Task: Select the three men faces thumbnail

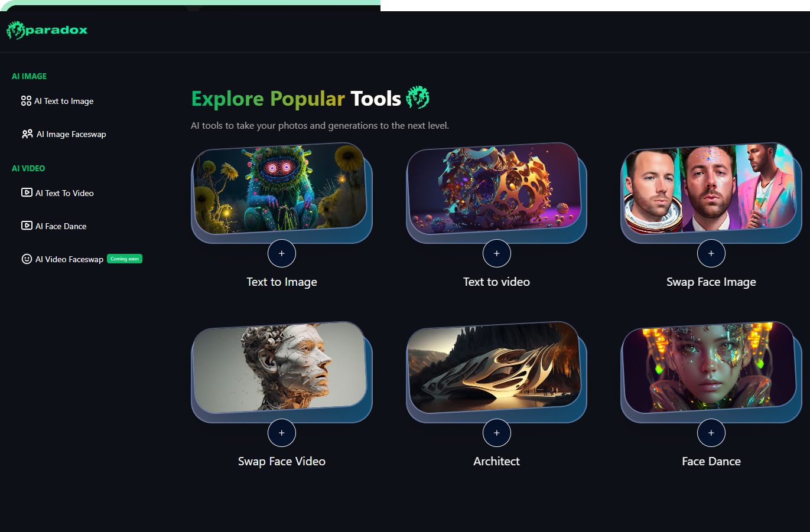Action: click(x=710, y=189)
